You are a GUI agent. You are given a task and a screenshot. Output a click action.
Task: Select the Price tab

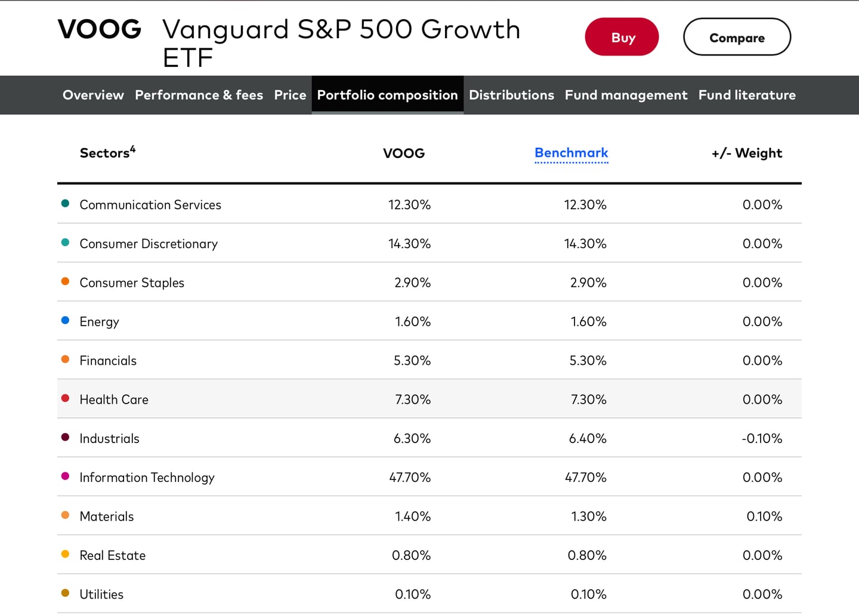click(290, 95)
